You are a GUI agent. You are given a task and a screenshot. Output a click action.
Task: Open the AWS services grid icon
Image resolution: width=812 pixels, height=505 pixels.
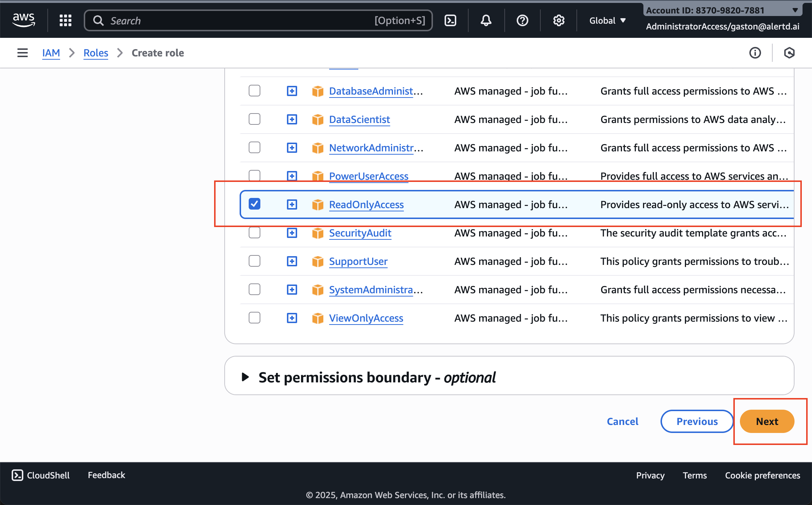65,20
